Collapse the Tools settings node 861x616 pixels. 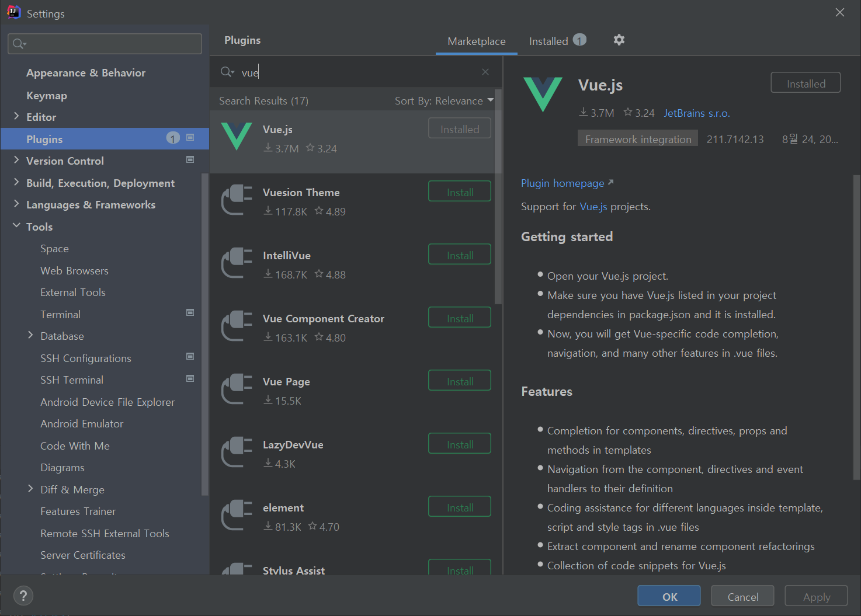[x=16, y=226]
